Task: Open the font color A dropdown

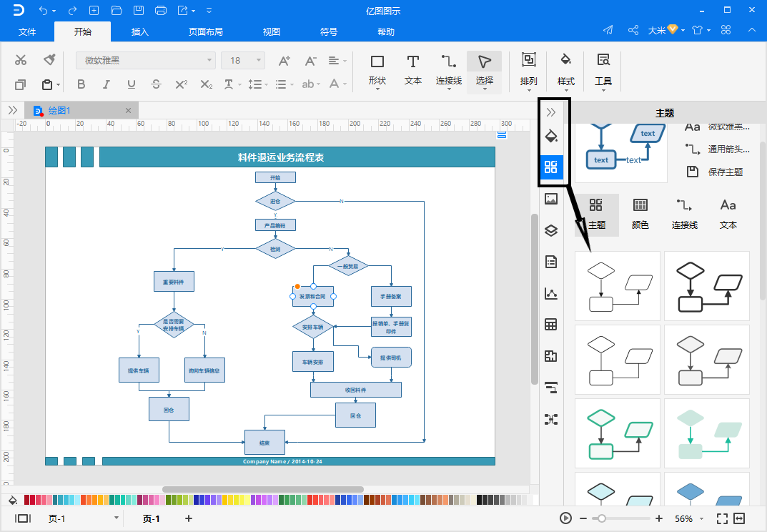Action: [x=337, y=84]
